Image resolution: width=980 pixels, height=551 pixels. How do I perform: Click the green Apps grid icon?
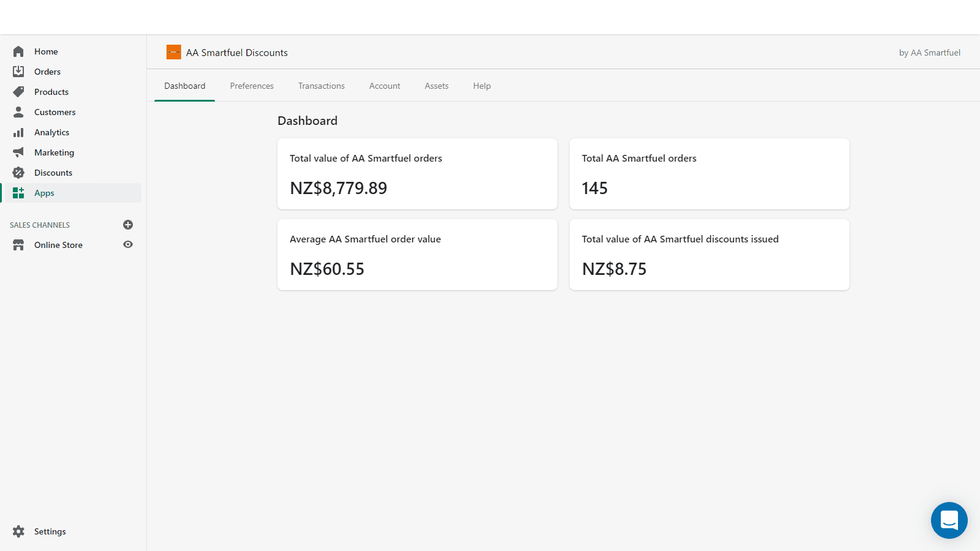pyautogui.click(x=18, y=192)
